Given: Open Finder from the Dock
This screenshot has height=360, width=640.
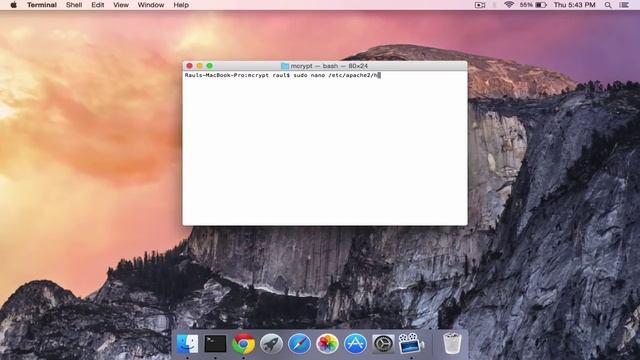Looking at the screenshot, I should pos(187,344).
